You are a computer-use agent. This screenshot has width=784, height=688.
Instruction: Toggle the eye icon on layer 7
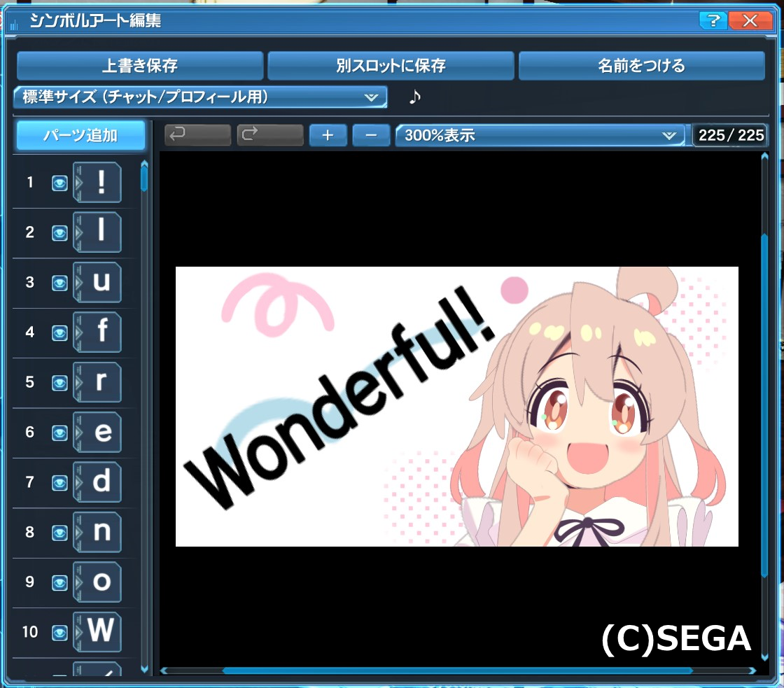[59, 483]
